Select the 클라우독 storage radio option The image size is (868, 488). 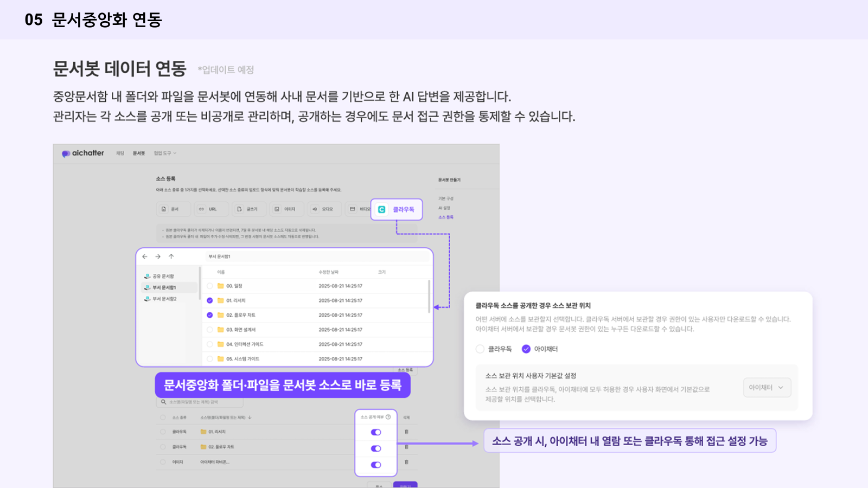tap(480, 349)
